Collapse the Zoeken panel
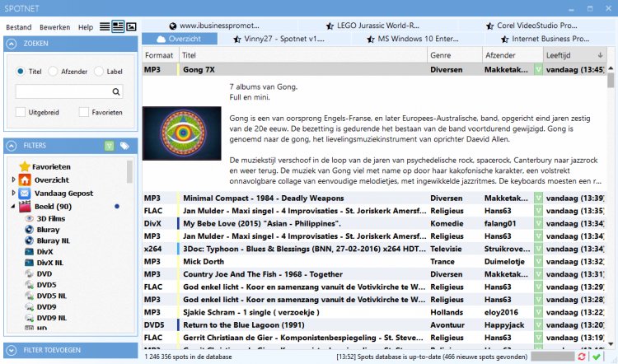Viewport: 618px width, 364px height. pos(12,44)
